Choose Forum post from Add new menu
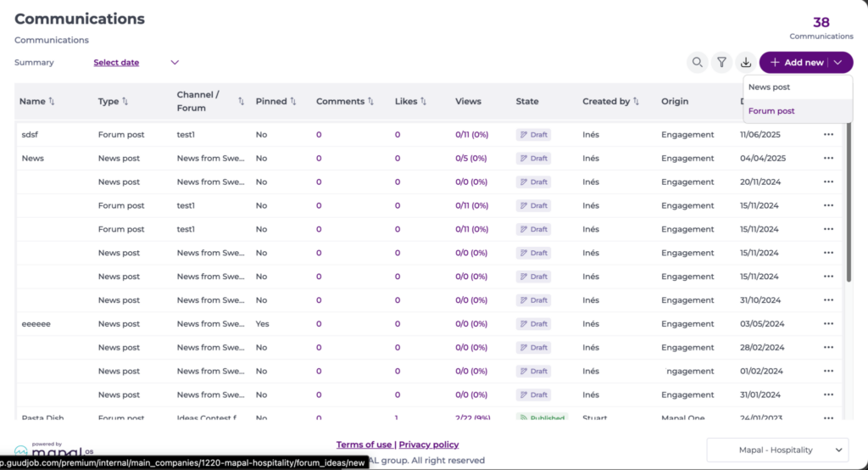This screenshot has width=868, height=470. point(771,111)
